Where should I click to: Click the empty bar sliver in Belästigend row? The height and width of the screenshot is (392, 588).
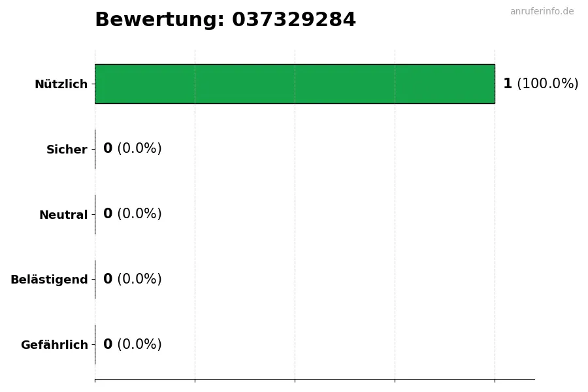click(x=95, y=280)
